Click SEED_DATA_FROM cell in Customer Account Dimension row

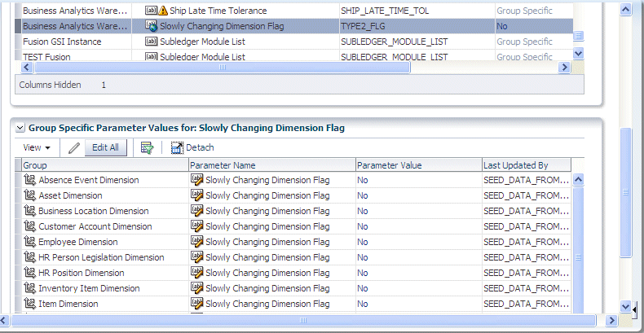pos(527,226)
